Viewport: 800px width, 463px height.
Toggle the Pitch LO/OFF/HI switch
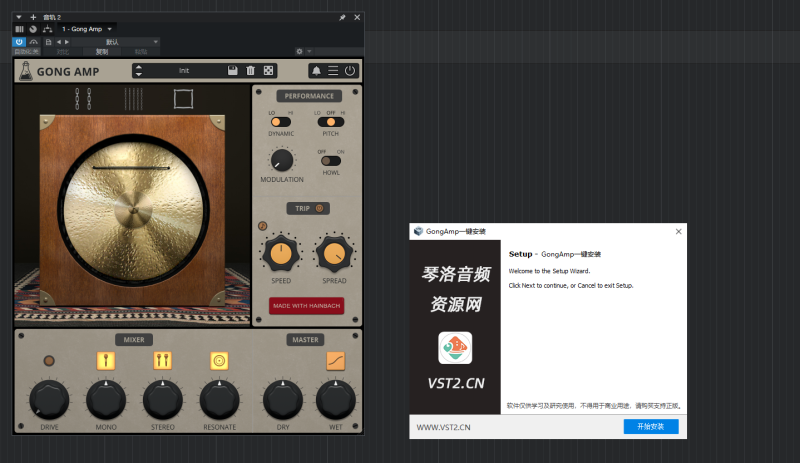point(330,122)
